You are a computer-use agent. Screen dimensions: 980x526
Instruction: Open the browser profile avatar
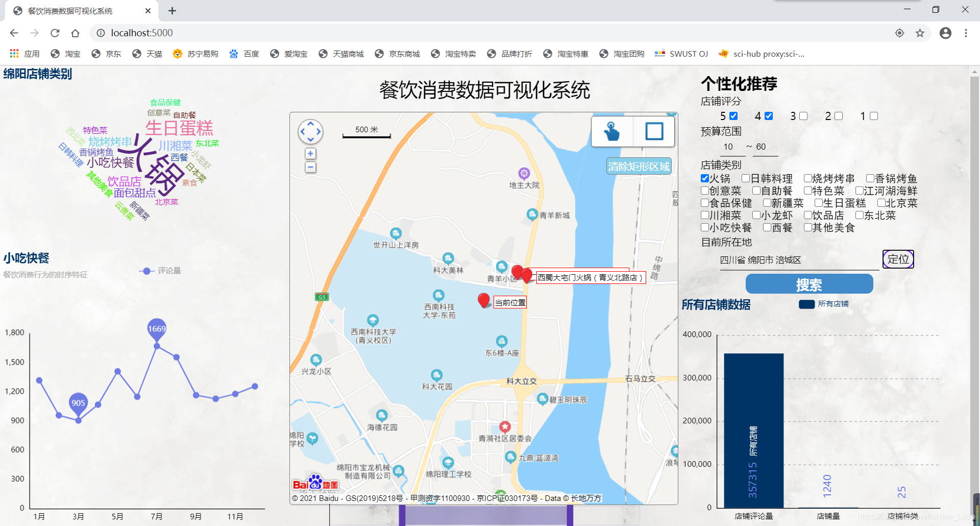coord(945,33)
